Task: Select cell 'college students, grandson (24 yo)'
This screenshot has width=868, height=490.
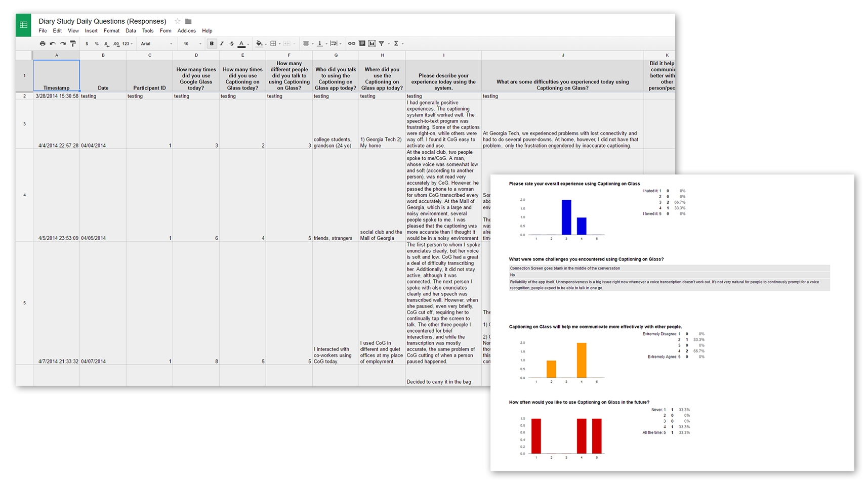Action: click(336, 124)
